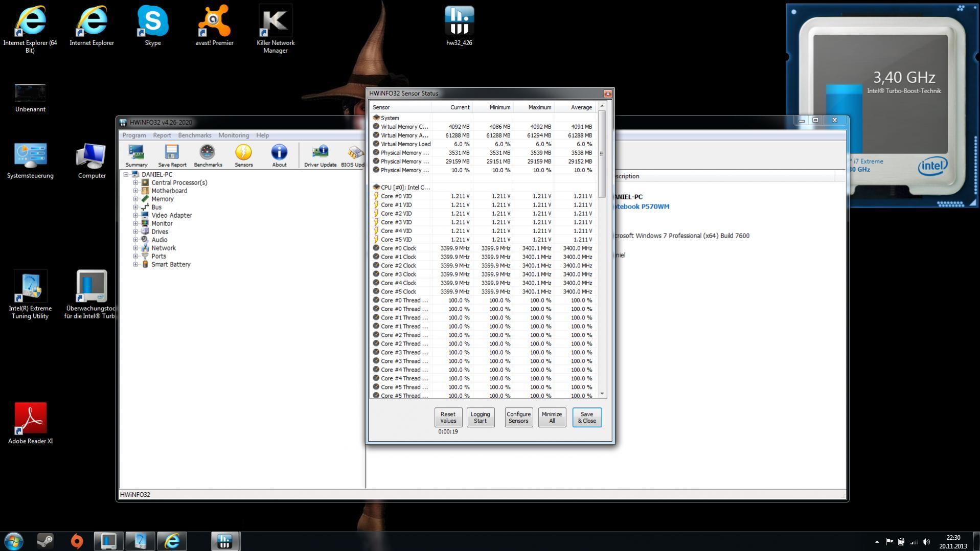This screenshot has width=980, height=551.
Task: Click the Sensor column header
Action: coord(401,107)
